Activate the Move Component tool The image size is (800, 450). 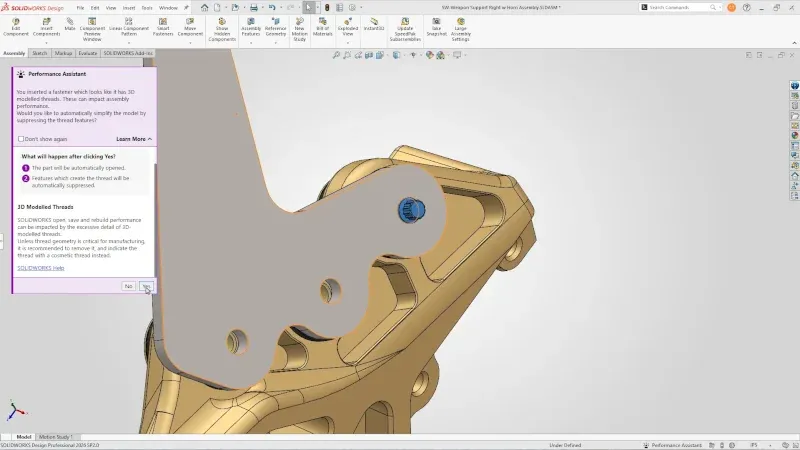coord(190,27)
